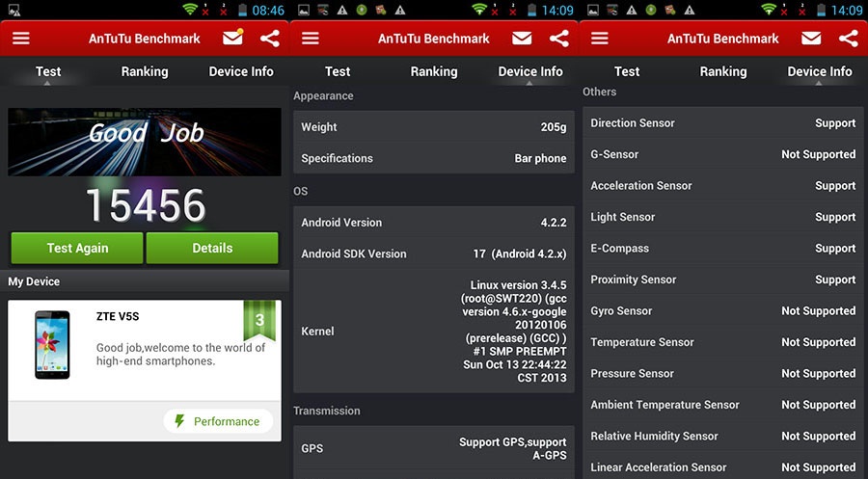Switch to Ranking tab on Others sensors screen
Image resolution: width=868 pixels, height=479 pixels.
tap(723, 71)
